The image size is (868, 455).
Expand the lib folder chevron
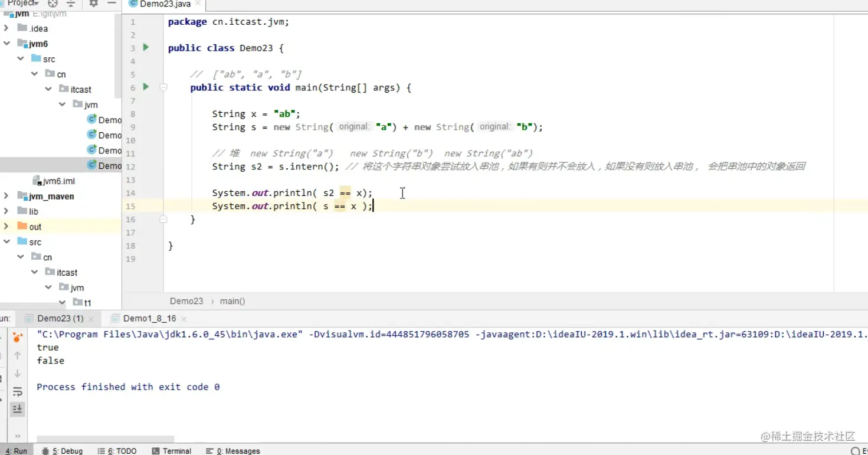tap(6, 211)
